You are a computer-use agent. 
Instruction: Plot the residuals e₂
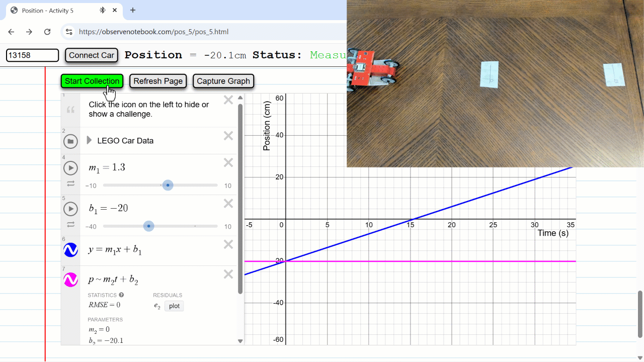(x=174, y=306)
